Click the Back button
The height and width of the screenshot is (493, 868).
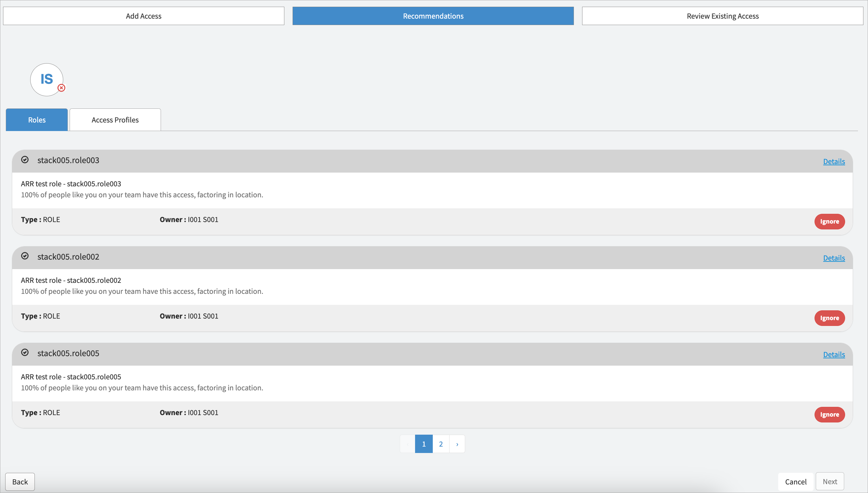click(20, 481)
